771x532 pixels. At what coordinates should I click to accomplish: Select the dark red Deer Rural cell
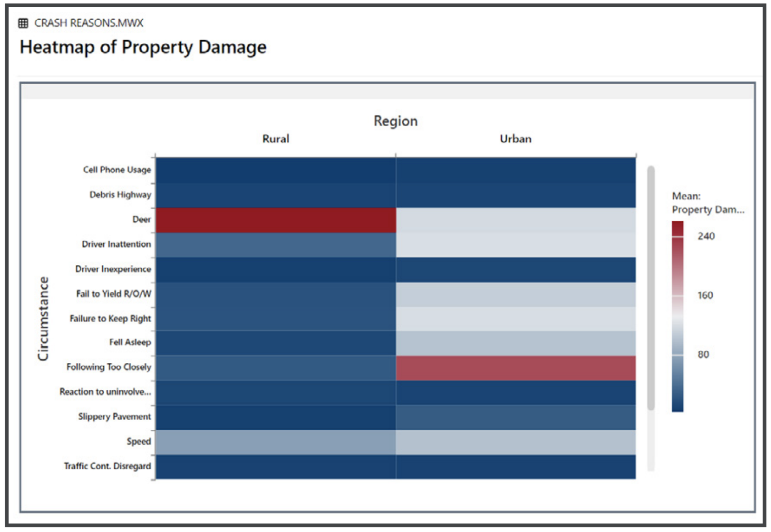tap(276, 220)
